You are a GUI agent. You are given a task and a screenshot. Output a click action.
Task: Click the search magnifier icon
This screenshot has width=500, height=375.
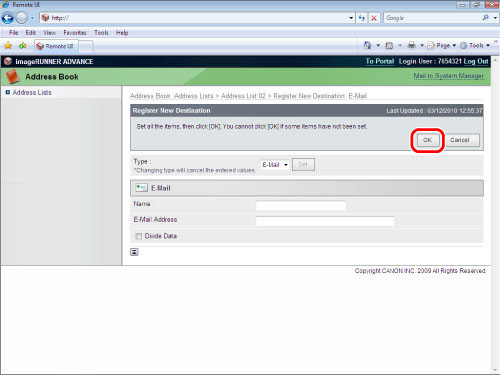[486, 18]
